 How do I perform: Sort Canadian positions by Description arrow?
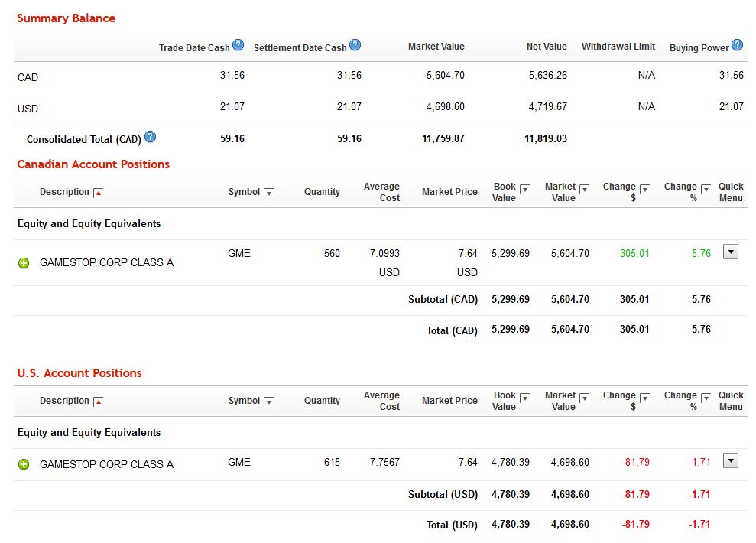pos(98,193)
